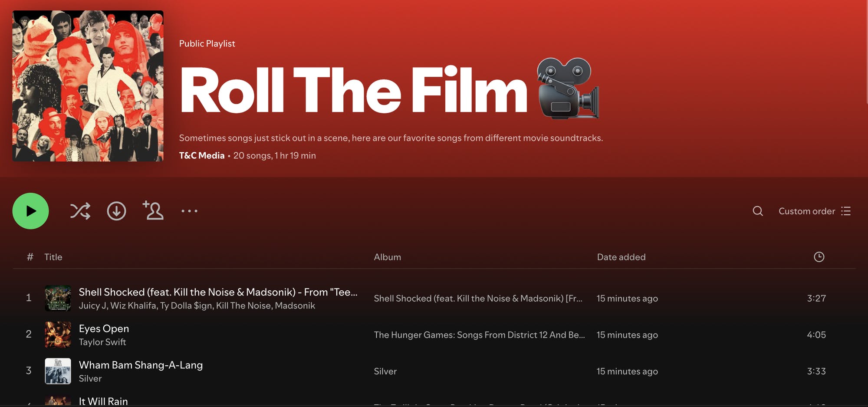
Task: Open Taylor Swift's artist page
Action: pos(102,342)
